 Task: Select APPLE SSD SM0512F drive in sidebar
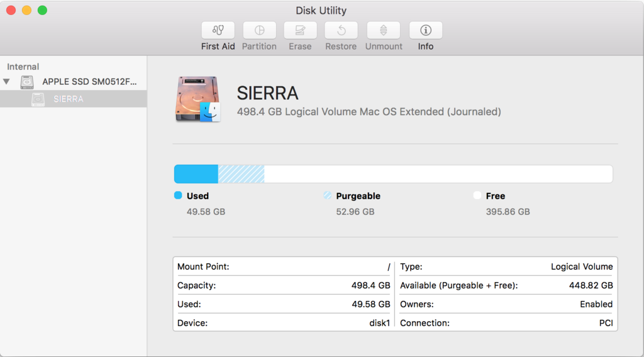[x=73, y=82]
